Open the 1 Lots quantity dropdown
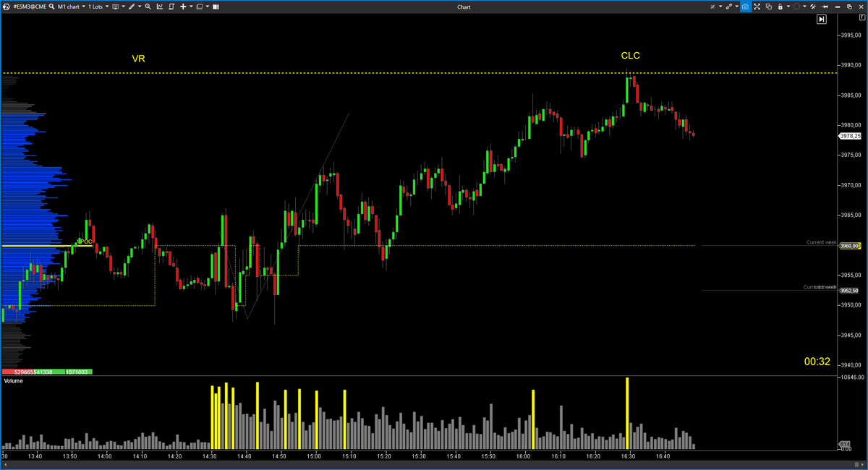Screen dimensions: 868x470 (x=98, y=7)
